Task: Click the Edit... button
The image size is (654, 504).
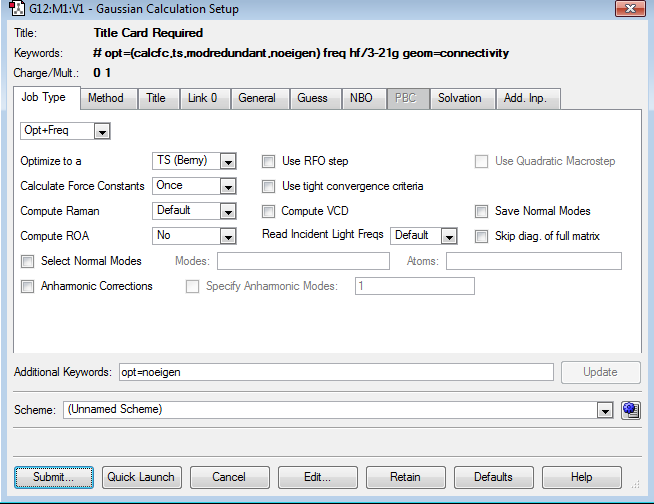Action: point(318,477)
